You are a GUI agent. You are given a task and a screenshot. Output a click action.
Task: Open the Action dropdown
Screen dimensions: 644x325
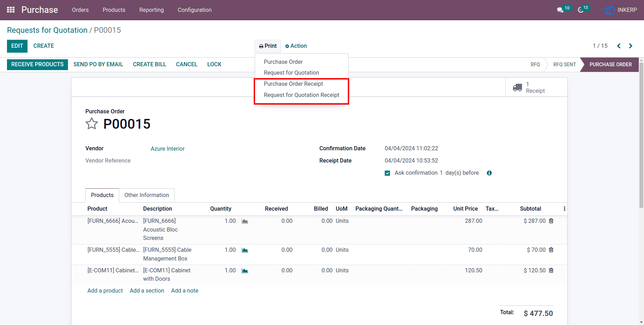pos(296,46)
